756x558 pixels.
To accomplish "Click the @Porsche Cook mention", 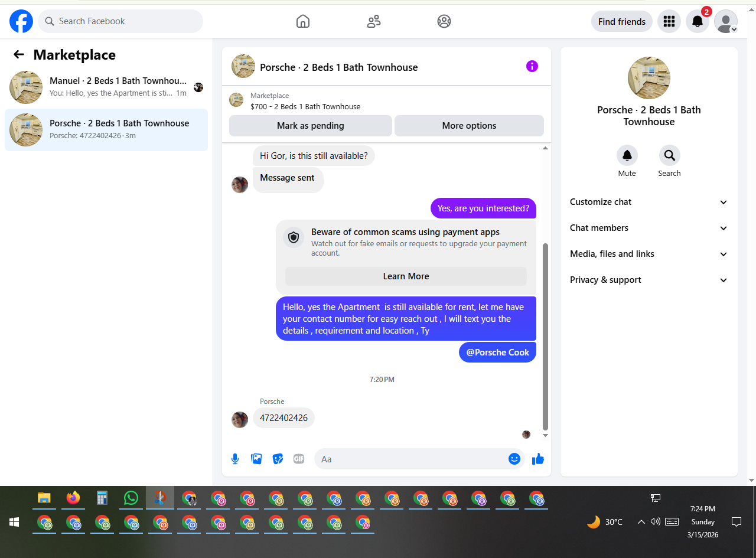I will (x=498, y=353).
